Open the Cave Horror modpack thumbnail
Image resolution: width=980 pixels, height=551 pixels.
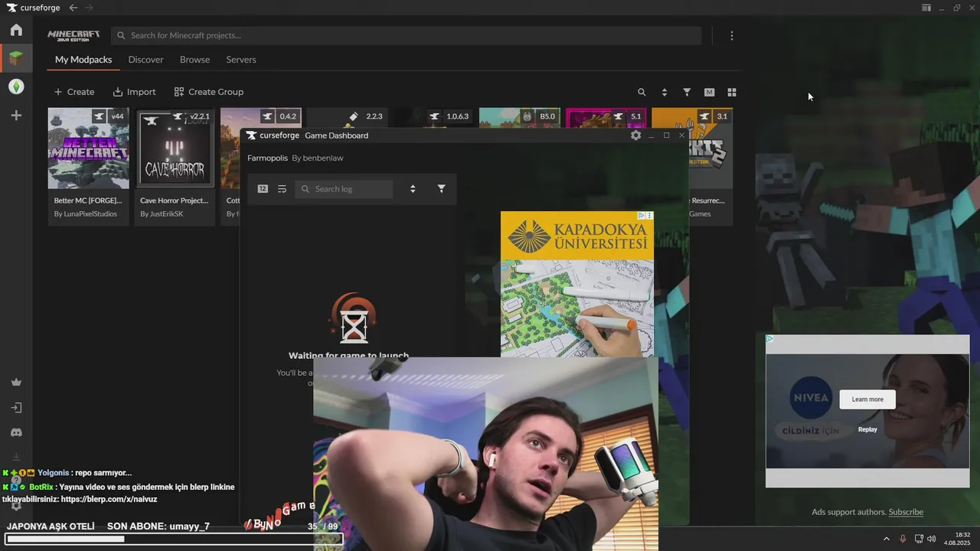pyautogui.click(x=174, y=148)
